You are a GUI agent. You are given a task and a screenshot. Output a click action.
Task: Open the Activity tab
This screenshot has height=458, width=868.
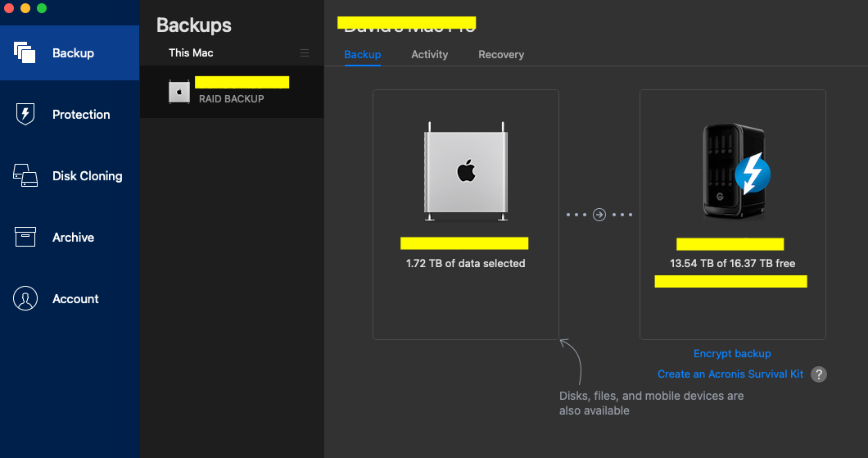tap(430, 55)
